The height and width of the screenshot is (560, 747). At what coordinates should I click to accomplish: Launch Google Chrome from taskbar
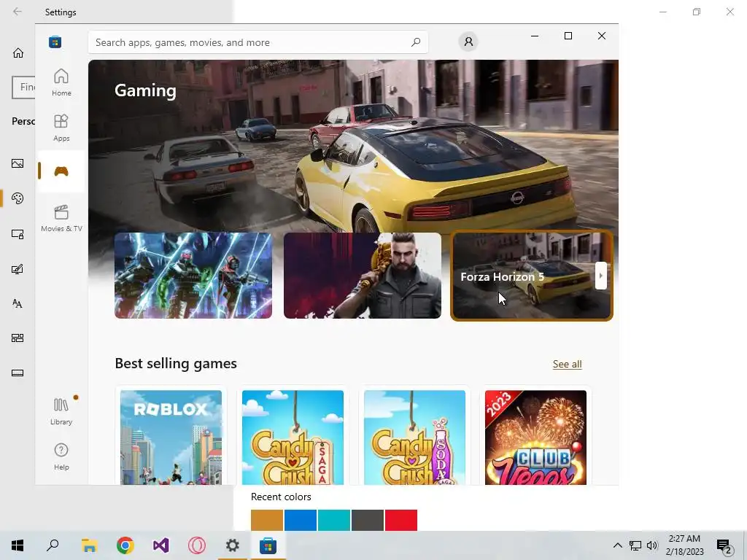click(x=125, y=545)
